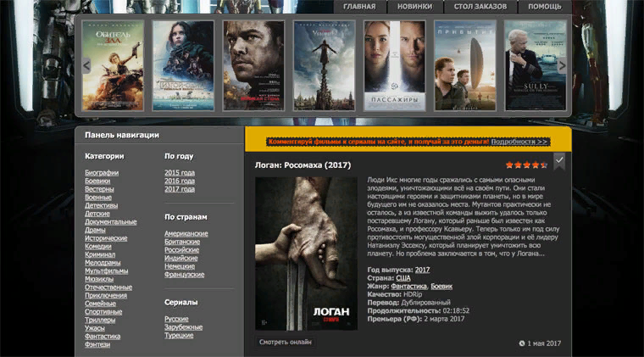This screenshot has width=644, height=357.
Task: Select the Семейные category
Action: click(100, 304)
